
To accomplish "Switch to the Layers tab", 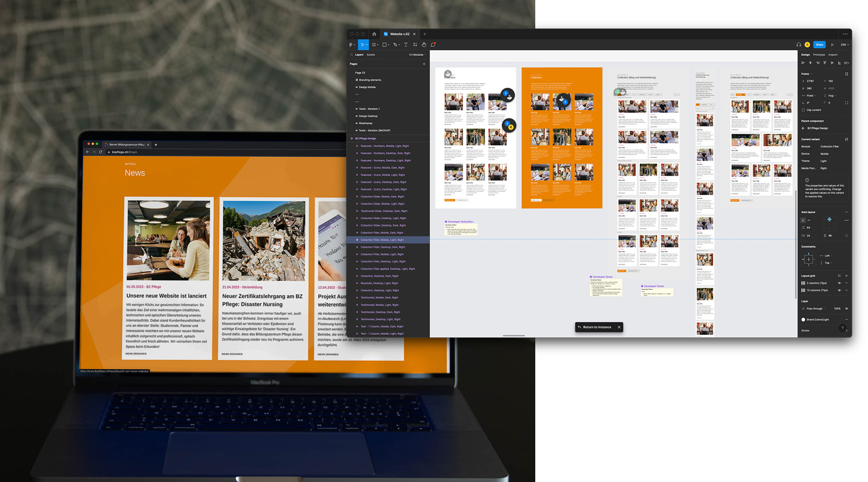I will 359,55.
